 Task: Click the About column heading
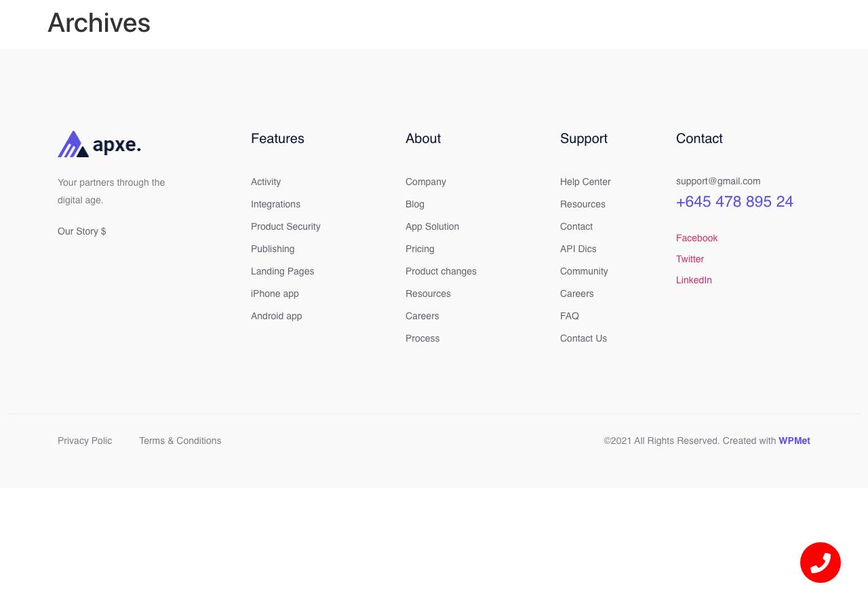(423, 138)
